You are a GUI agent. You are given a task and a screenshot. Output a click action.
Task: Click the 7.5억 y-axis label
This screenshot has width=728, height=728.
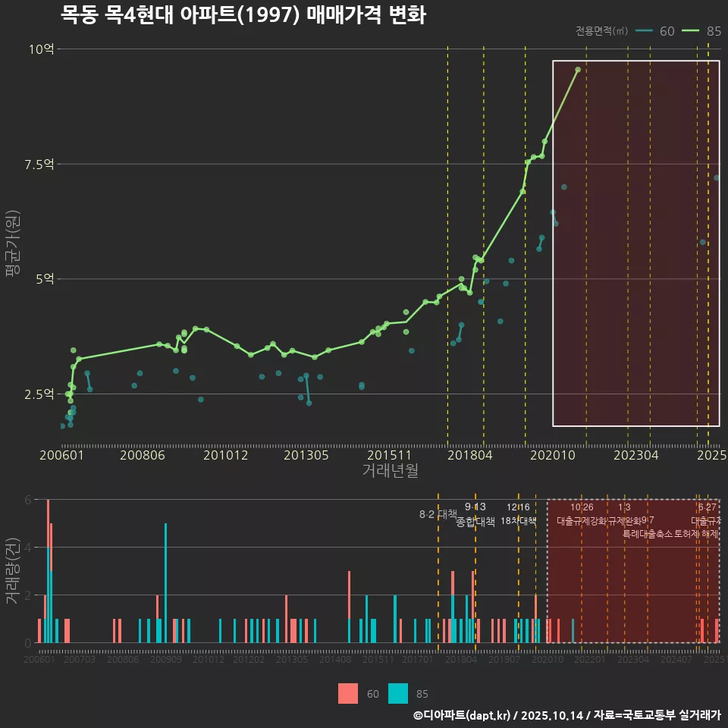[x=38, y=165]
